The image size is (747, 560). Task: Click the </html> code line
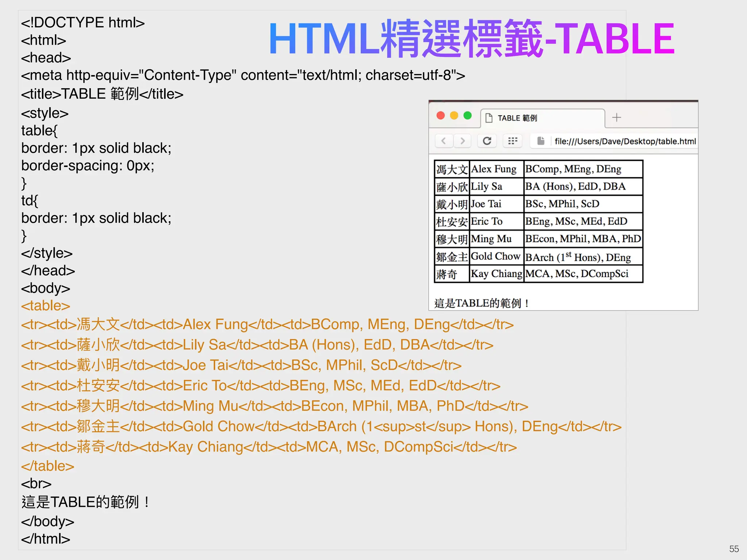click(46, 539)
